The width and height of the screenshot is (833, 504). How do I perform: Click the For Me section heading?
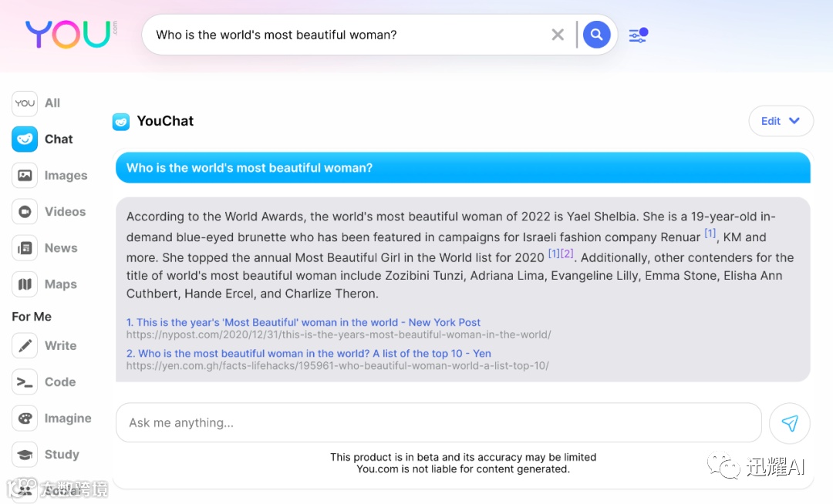(x=32, y=317)
